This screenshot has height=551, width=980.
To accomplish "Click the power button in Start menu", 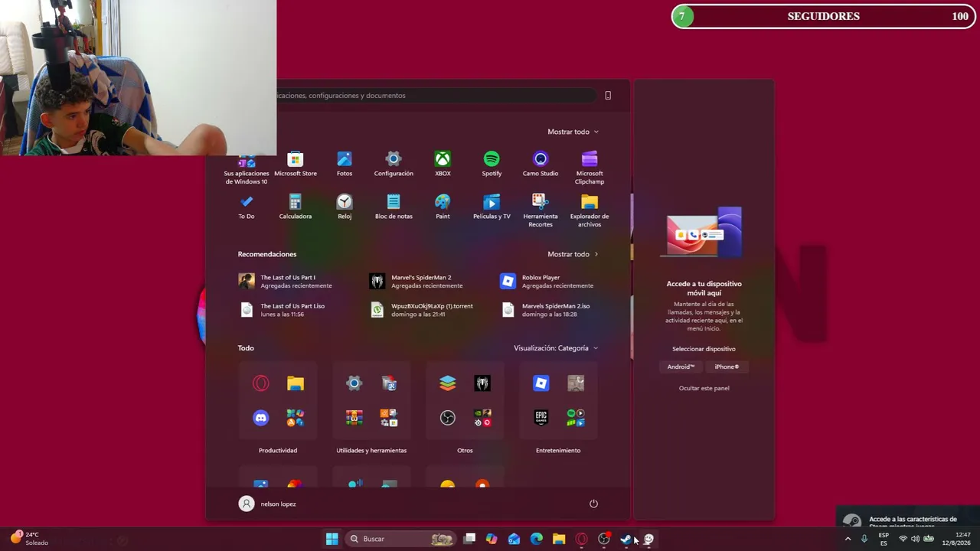I will point(593,504).
